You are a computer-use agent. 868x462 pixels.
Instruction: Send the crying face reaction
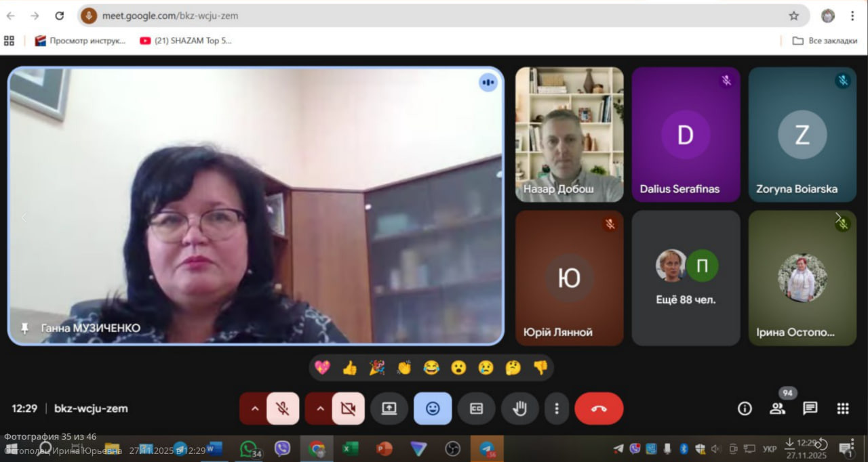pyautogui.click(x=486, y=368)
